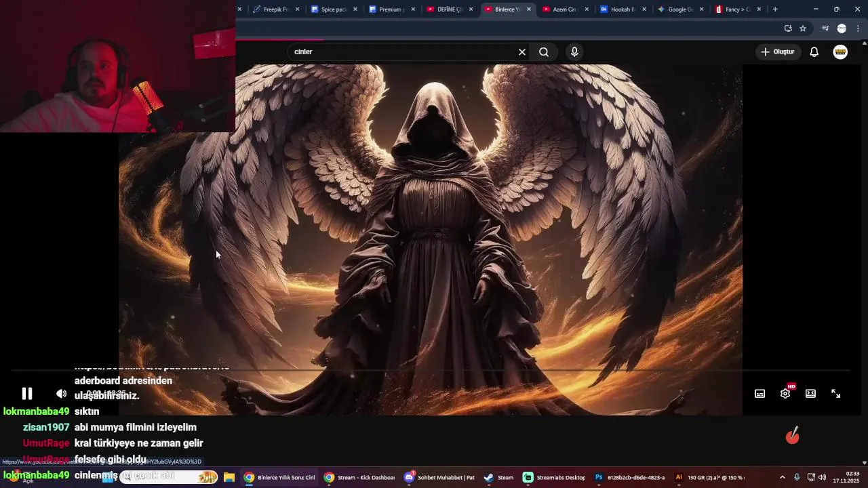Viewport: 868px width, 488px height.
Task: Open the video settings gear
Action: [x=785, y=394]
